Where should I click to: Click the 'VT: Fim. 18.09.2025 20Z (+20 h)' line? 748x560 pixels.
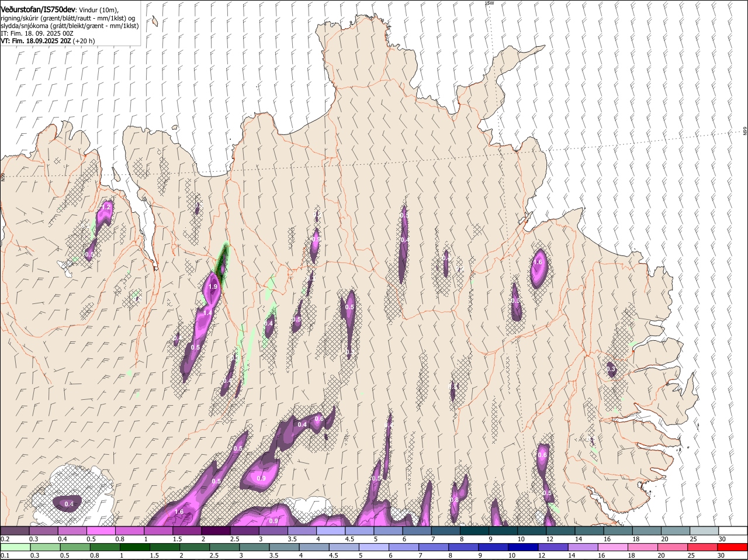coord(48,42)
